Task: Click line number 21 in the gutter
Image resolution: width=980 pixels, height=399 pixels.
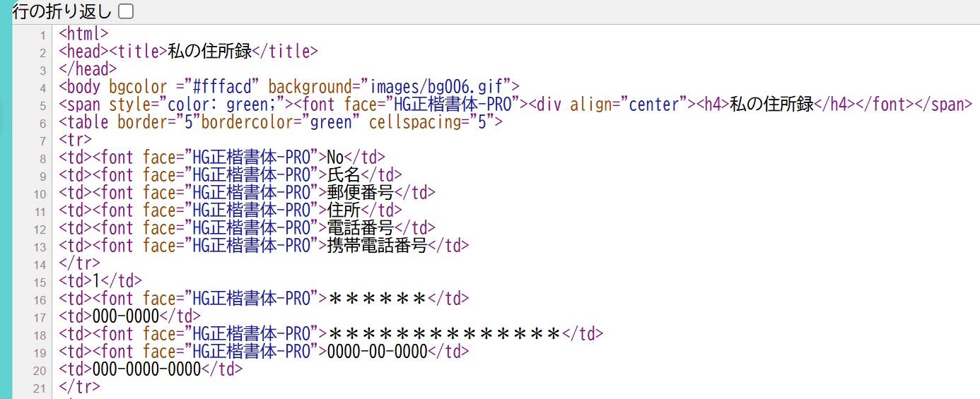Action: tap(40, 388)
